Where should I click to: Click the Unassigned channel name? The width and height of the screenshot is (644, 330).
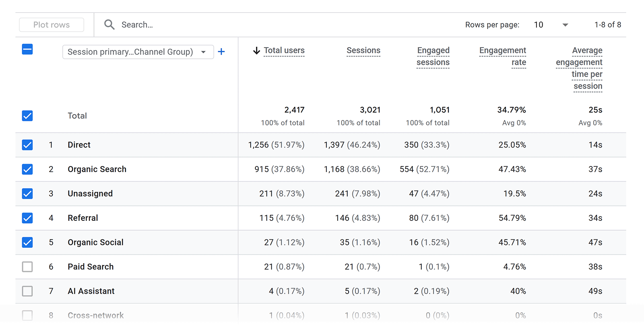(90, 194)
